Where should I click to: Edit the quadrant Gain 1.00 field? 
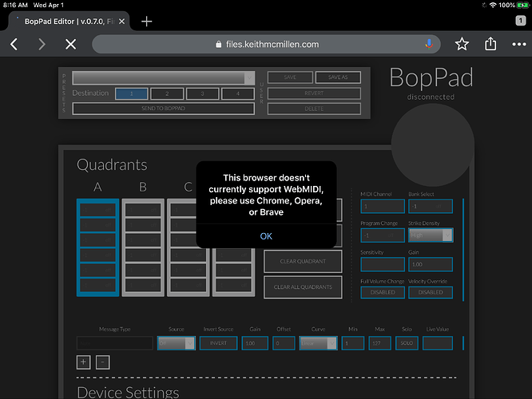(x=431, y=264)
